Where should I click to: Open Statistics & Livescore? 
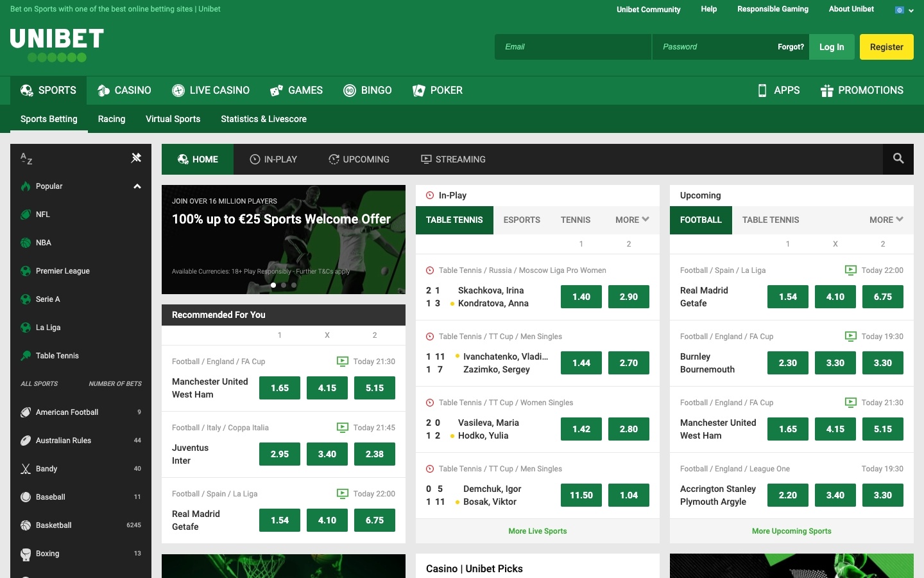coord(264,119)
